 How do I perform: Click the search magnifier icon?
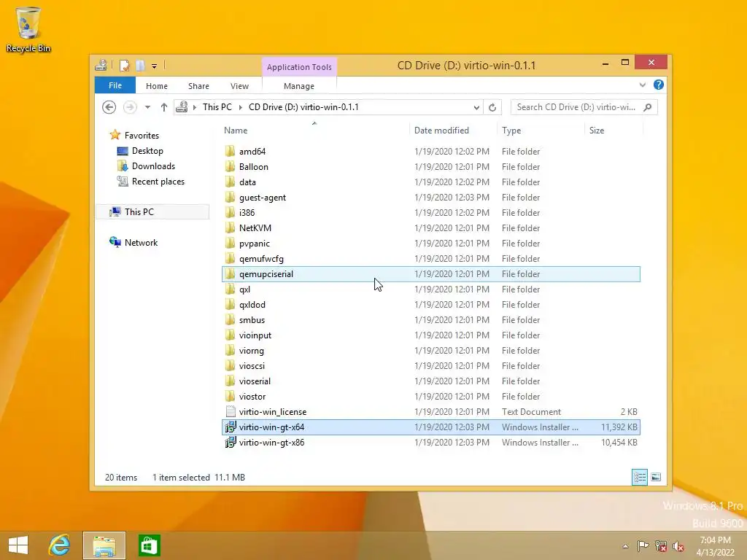648,107
